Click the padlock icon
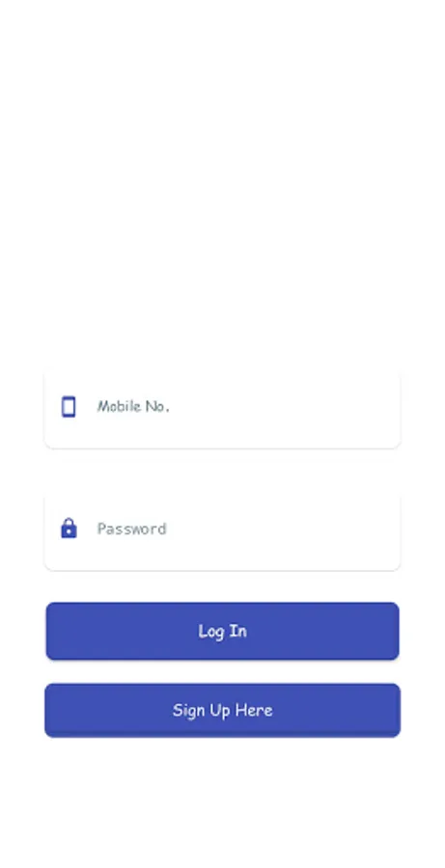The image size is (445, 868). 69,529
